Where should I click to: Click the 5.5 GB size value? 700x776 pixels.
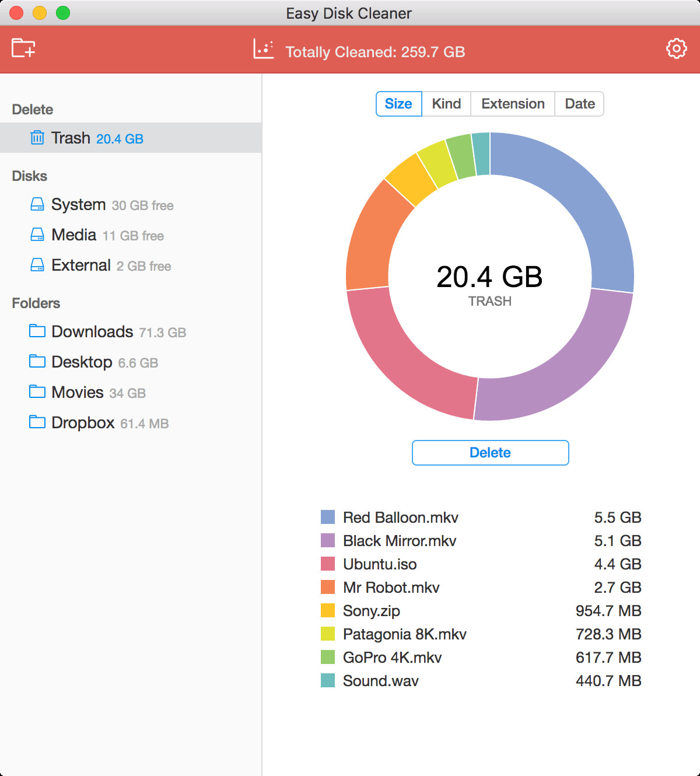point(618,518)
